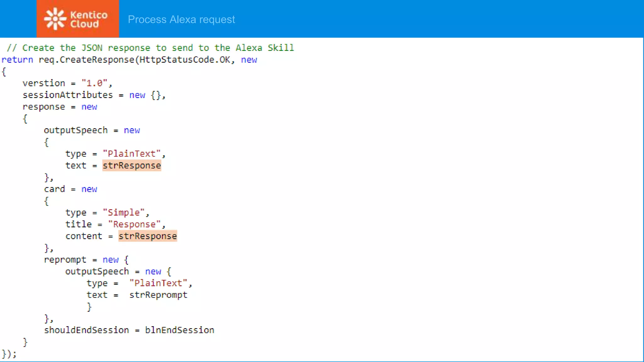Click the card property name
This screenshot has width=644, height=362.
55,189
